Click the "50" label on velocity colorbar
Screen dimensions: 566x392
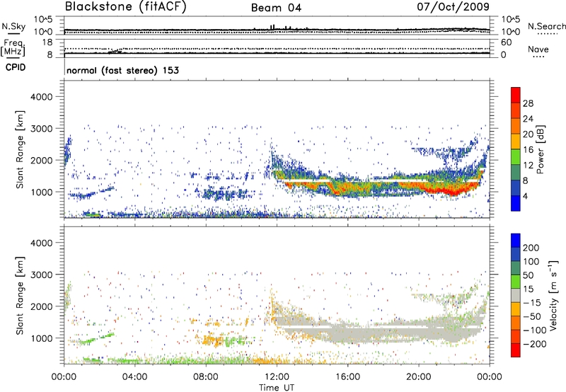coord(528,275)
